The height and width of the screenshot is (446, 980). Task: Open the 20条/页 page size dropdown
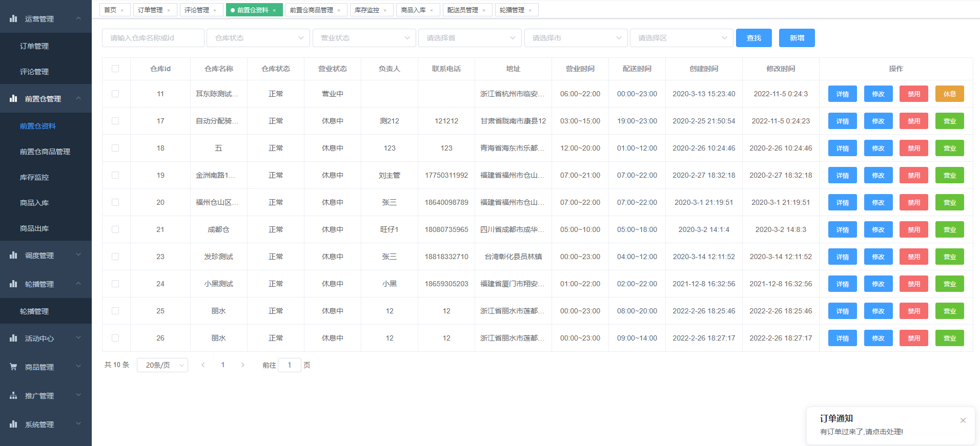point(162,365)
